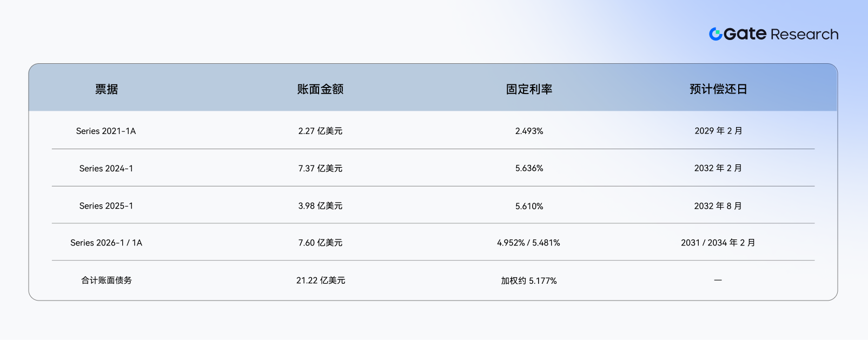Select the 2.27 亿美元 amount cell

320,131
